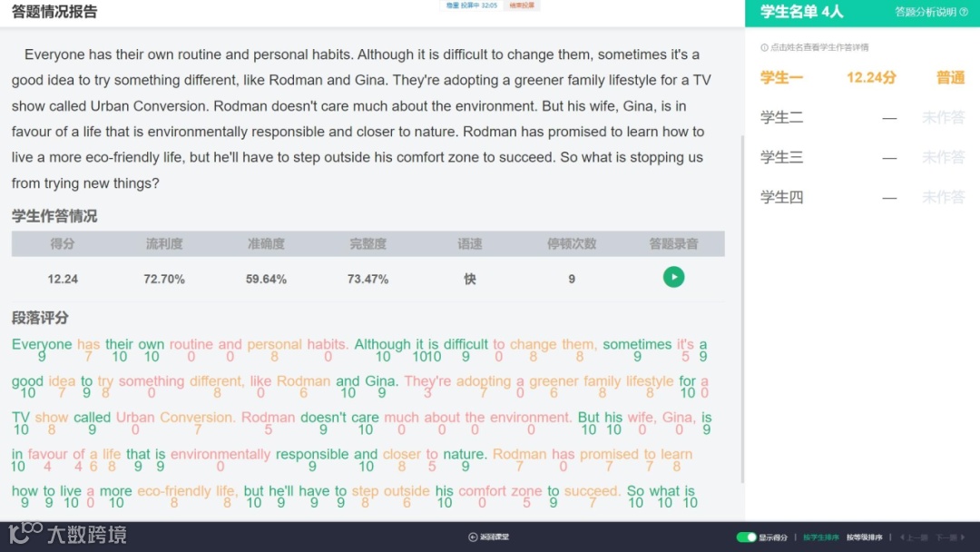Click the question mark help icon

coord(964,12)
